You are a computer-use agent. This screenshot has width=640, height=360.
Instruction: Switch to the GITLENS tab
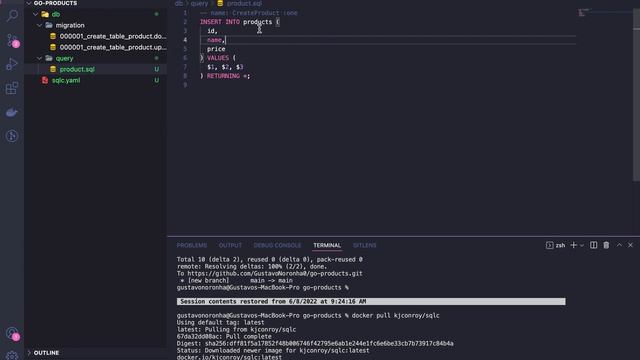(x=364, y=245)
